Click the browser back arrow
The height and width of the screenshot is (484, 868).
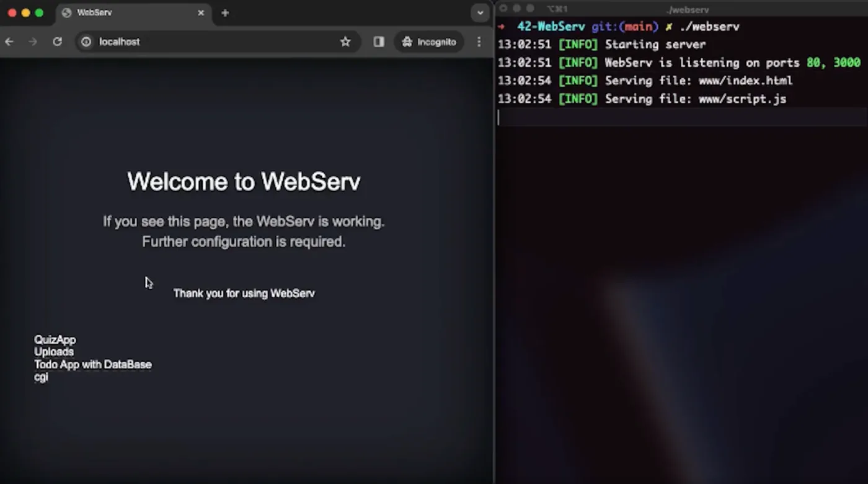click(9, 42)
